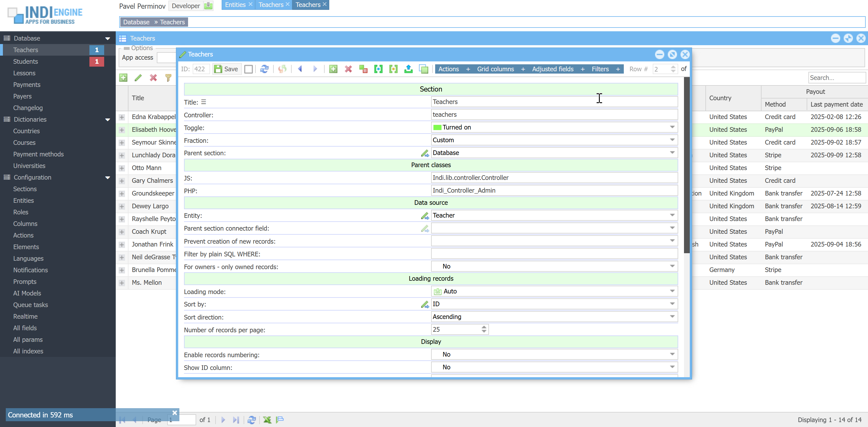The width and height of the screenshot is (868, 427).
Task: Expand the Otto Mann row plus toggle
Action: [x=122, y=168]
